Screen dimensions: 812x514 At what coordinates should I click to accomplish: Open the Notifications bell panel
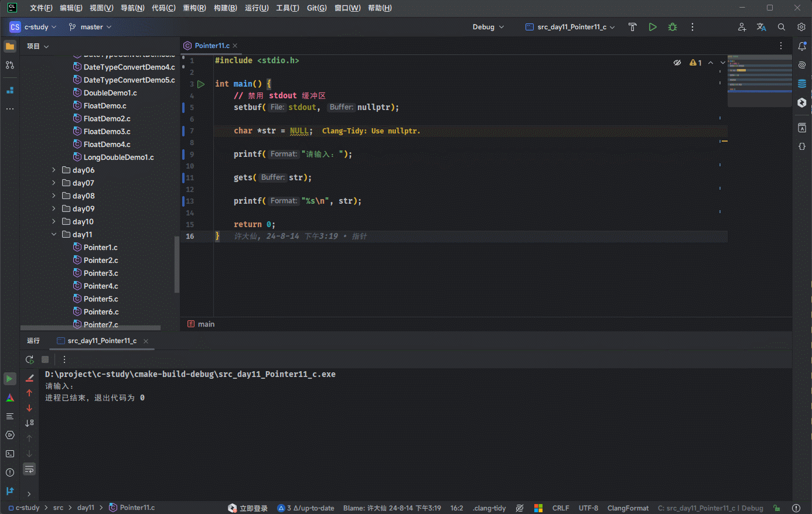click(801, 46)
